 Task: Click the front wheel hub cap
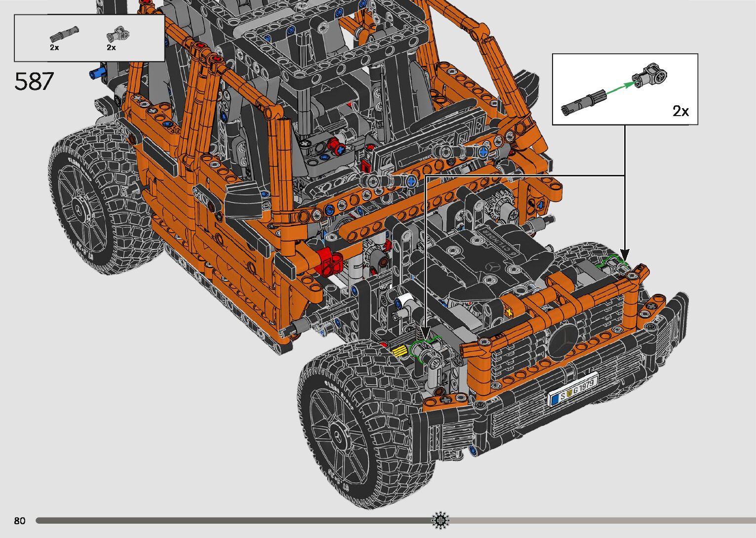pyautogui.click(x=339, y=435)
